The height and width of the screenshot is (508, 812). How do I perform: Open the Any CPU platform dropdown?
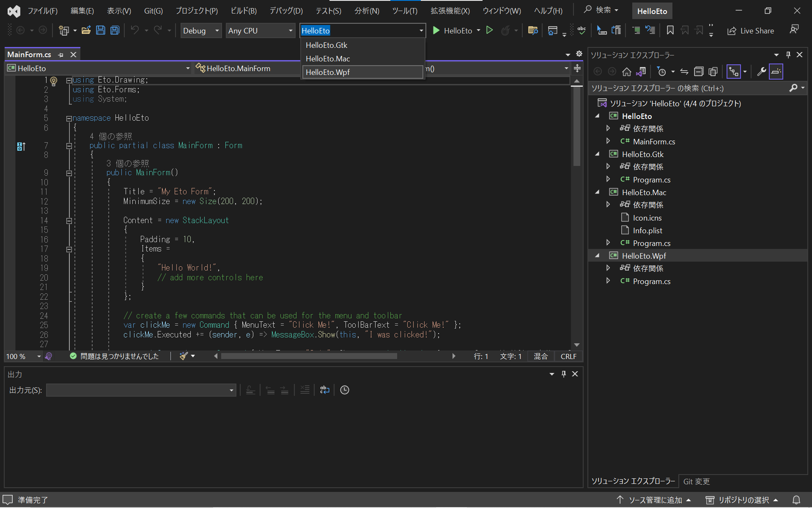(261, 30)
